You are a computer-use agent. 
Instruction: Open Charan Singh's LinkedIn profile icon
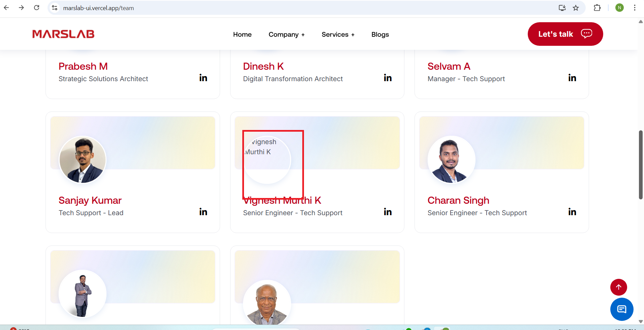(572, 212)
